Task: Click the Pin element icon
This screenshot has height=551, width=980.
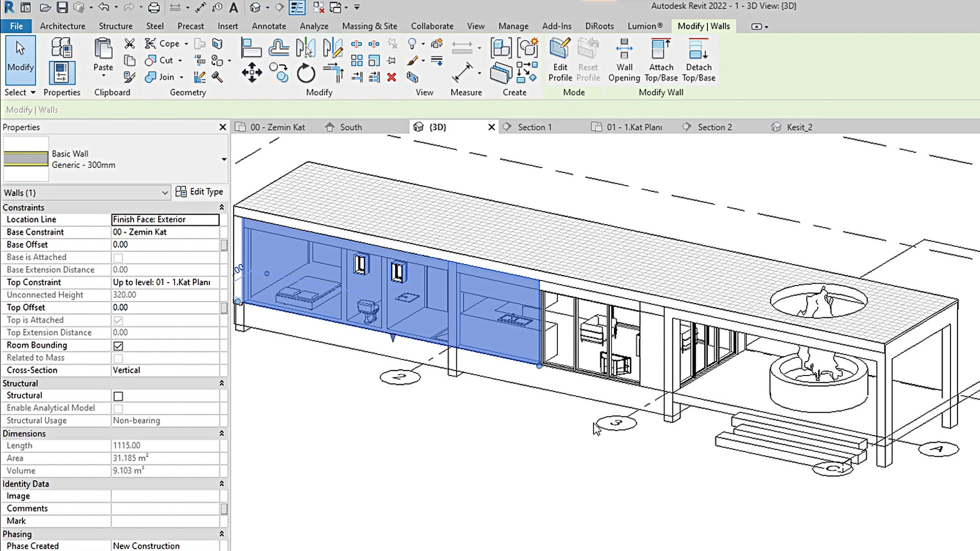Action: [x=391, y=61]
